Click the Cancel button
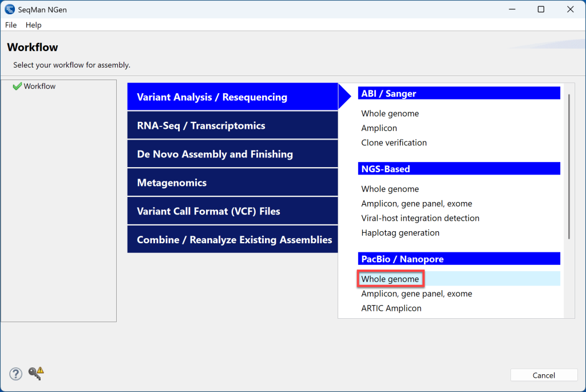 click(544, 375)
